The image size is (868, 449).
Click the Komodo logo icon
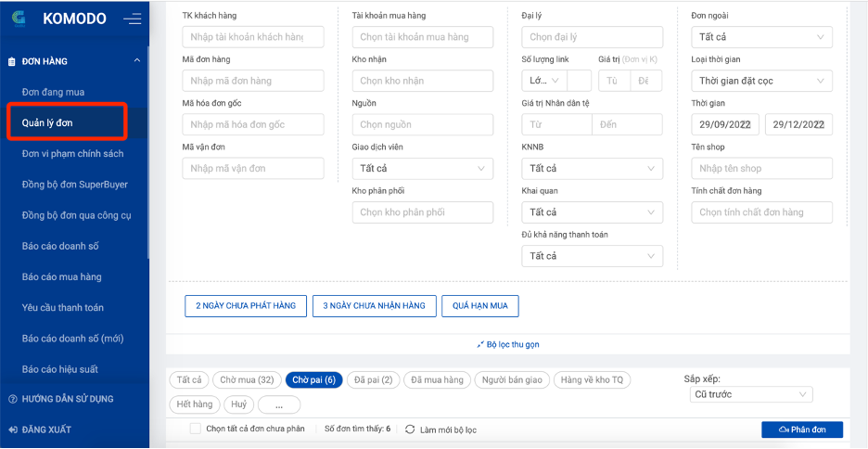(19, 19)
